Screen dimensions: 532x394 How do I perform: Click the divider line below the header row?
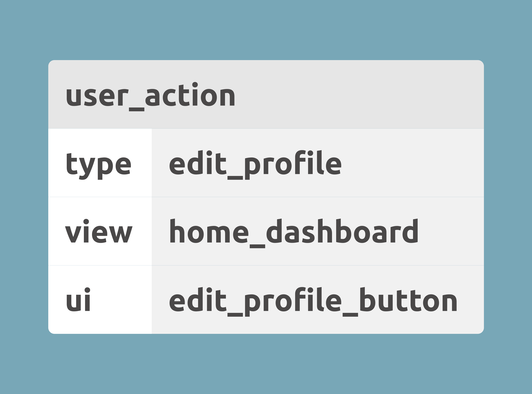click(x=266, y=129)
